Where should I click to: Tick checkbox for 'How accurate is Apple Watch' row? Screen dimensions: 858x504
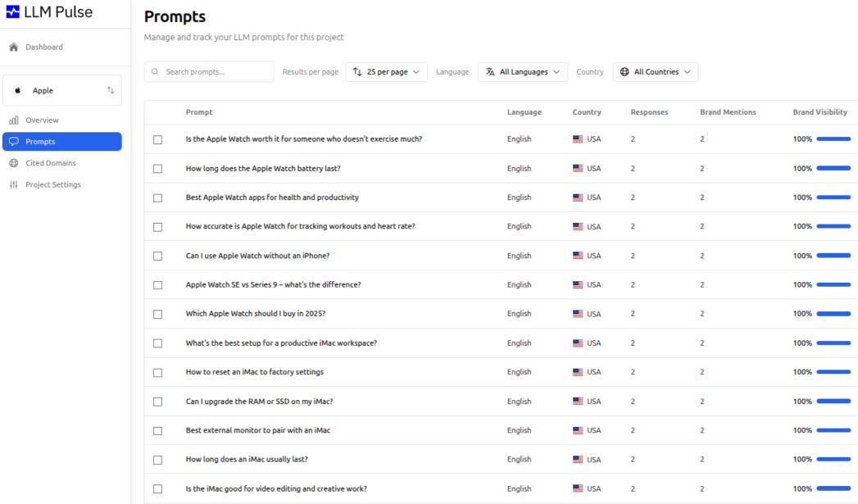[157, 226]
